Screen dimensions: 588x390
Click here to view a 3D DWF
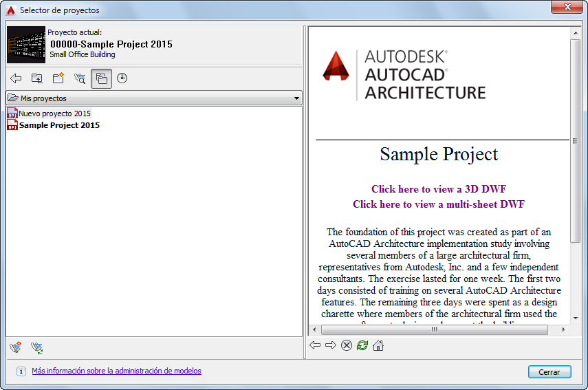[439, 189]
